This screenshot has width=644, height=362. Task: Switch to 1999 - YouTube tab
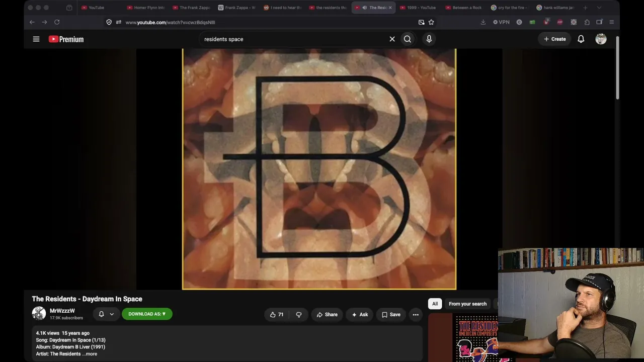(x=418, y=8)
